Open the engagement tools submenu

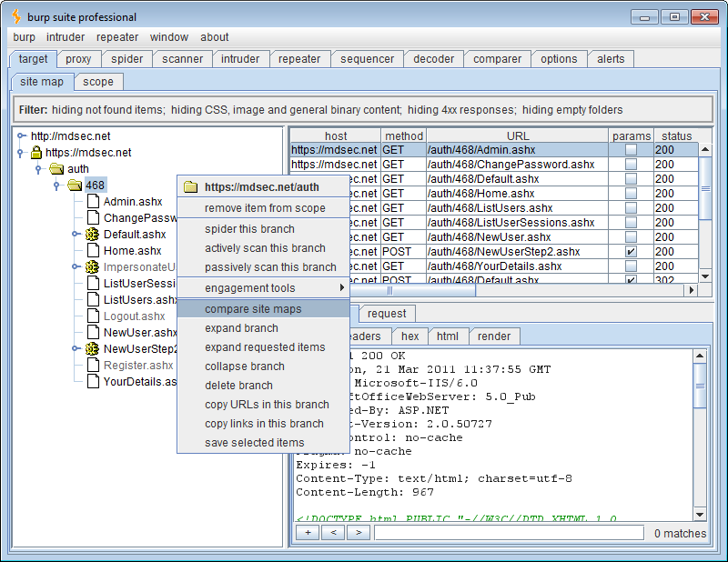pyautogui.click(x=263, y=288)
